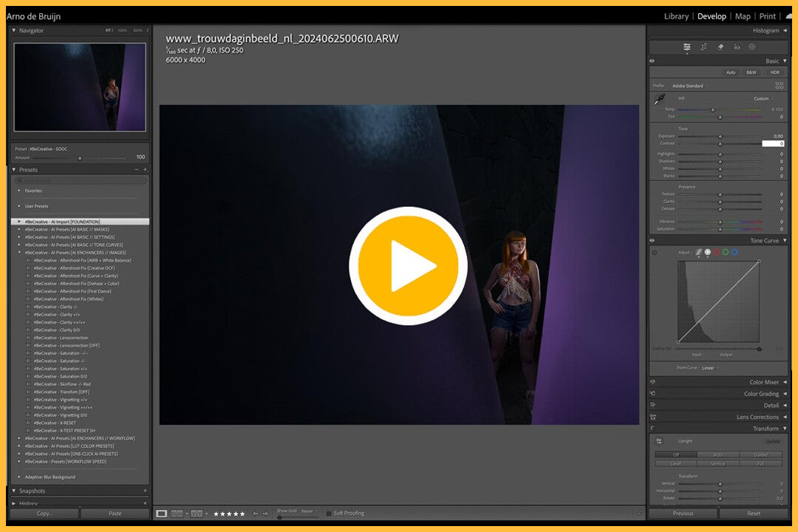Enable the Soft Proofing checkbox

click(x=329, y=514)
